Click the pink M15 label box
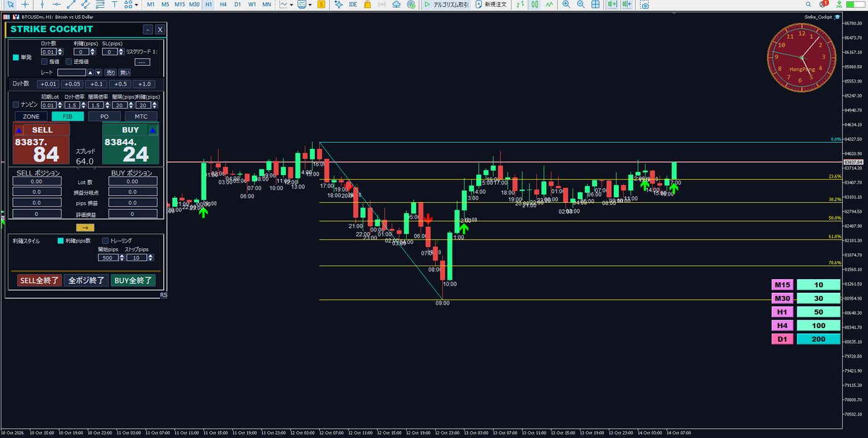 coord(782,285)
